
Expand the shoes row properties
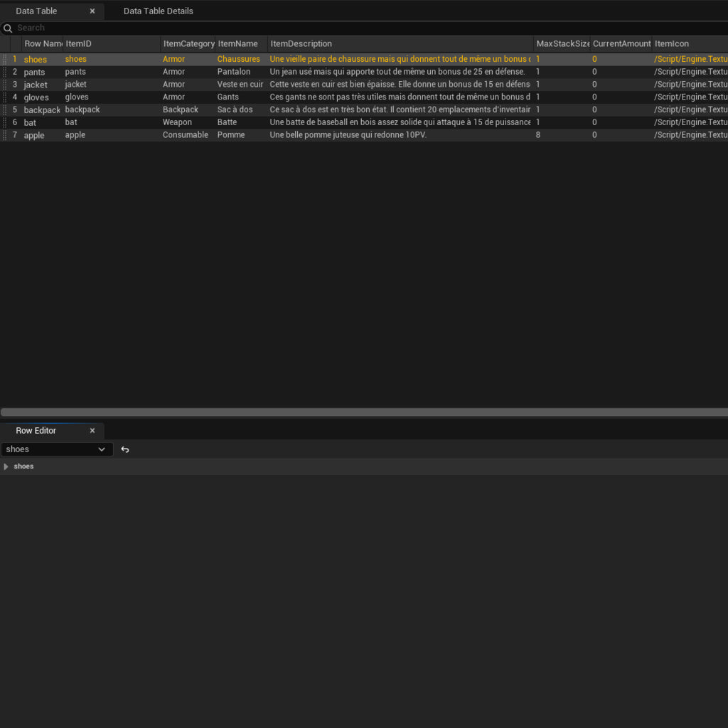pyautogui.click(x=6, y=467)
